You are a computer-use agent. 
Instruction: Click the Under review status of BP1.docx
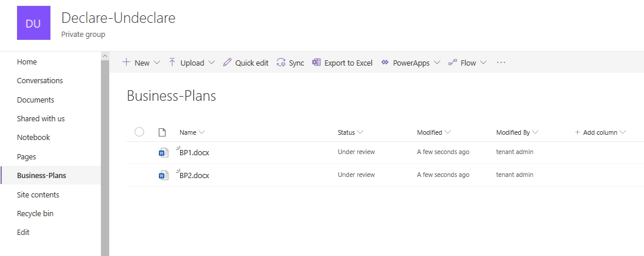pos(356,152)
